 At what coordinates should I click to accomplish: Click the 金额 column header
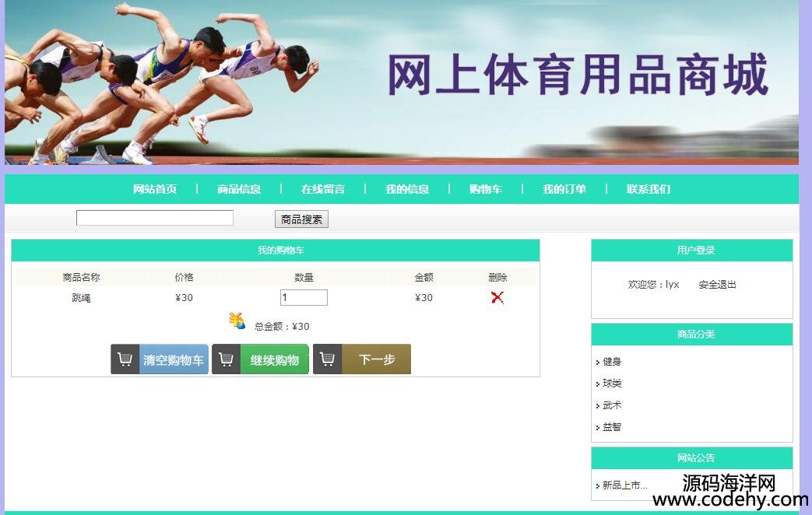[x=424, y=278]
